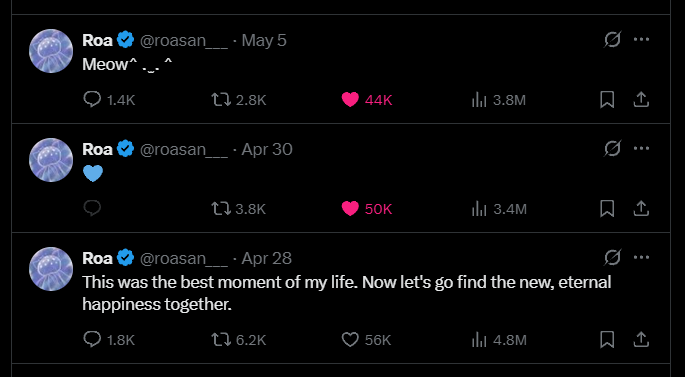Repost the Apr 30 blue heart tweet
This screenshot has width=685, height=377.
pos(239,209)
